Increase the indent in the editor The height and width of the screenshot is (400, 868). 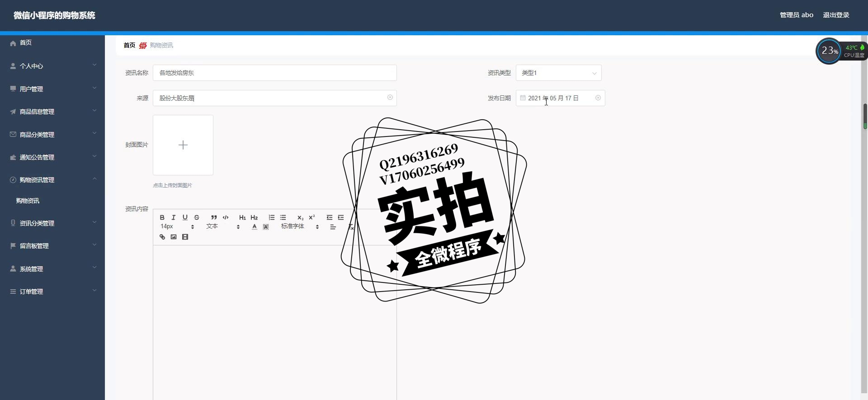[341, 217]
